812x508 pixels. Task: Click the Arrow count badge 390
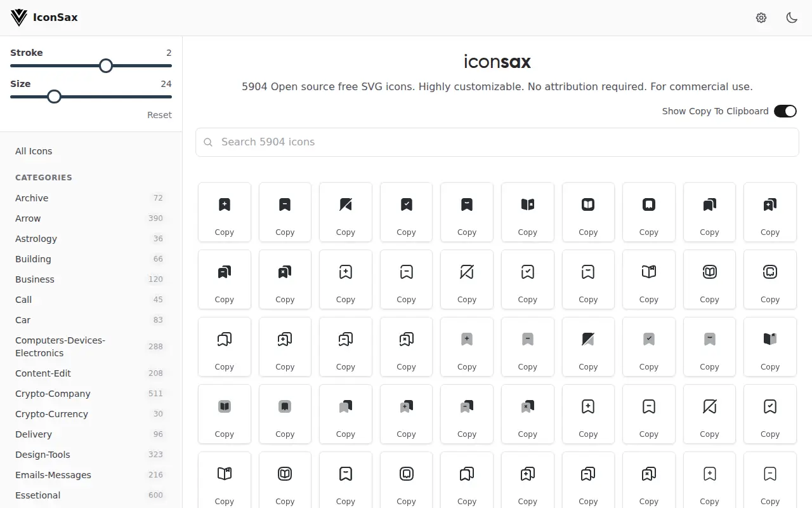(155, 218)
